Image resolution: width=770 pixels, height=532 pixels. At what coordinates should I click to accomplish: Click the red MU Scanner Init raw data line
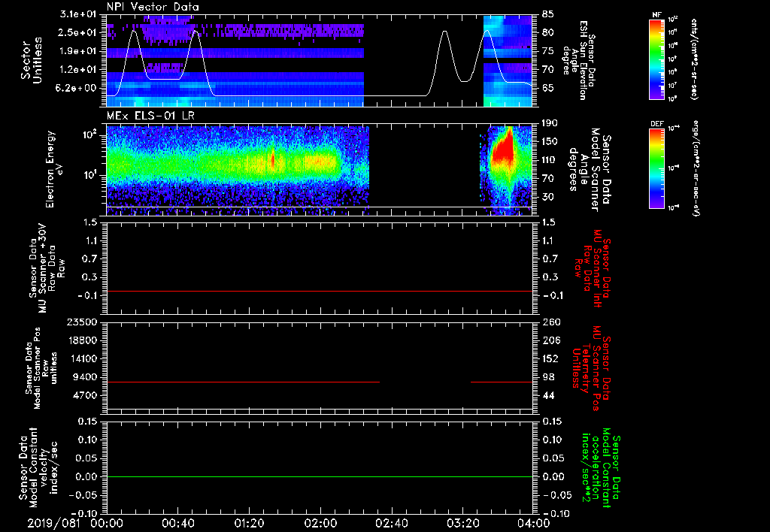pyautogui.click(x=320, y=291)
